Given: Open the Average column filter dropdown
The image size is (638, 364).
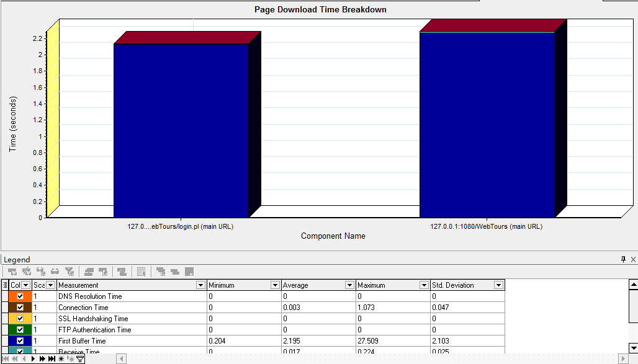Looking at the screenshot, I should pyautogui.click(x=349, y=285).
